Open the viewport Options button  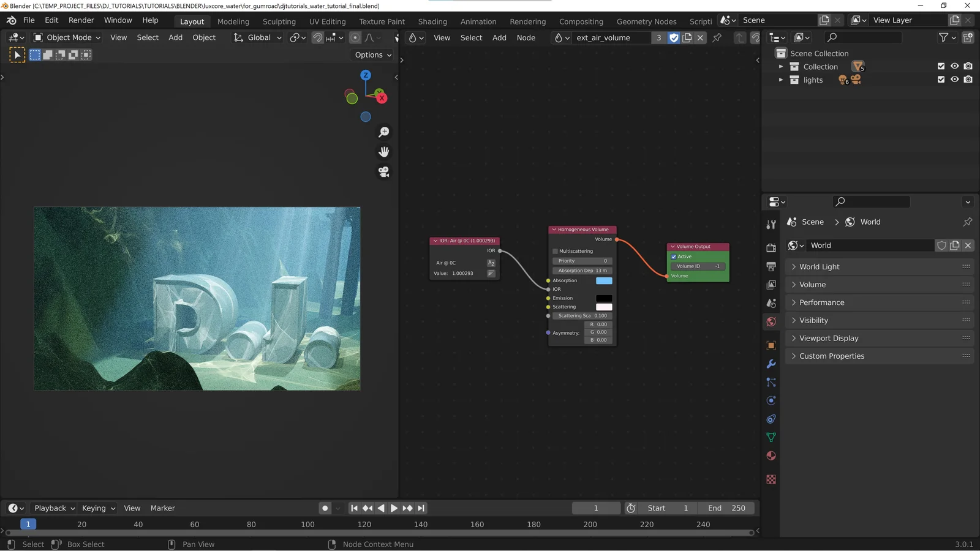click(371, 54)
